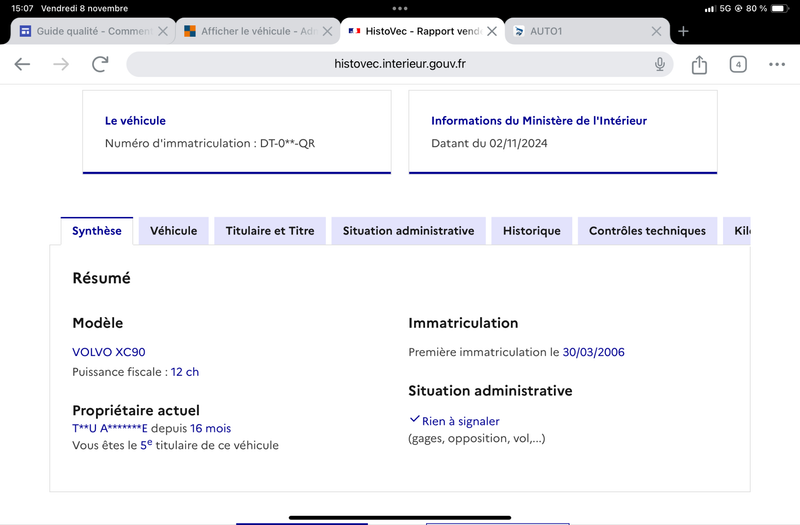Open the Historique tab
The image size is (800, 525).
coord(532,231)
